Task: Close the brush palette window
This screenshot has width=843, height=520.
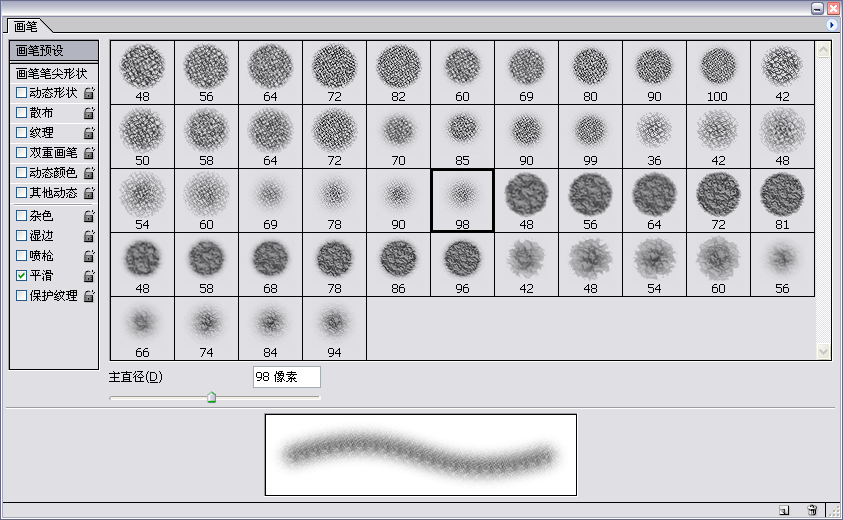Action: click(833, 8)
